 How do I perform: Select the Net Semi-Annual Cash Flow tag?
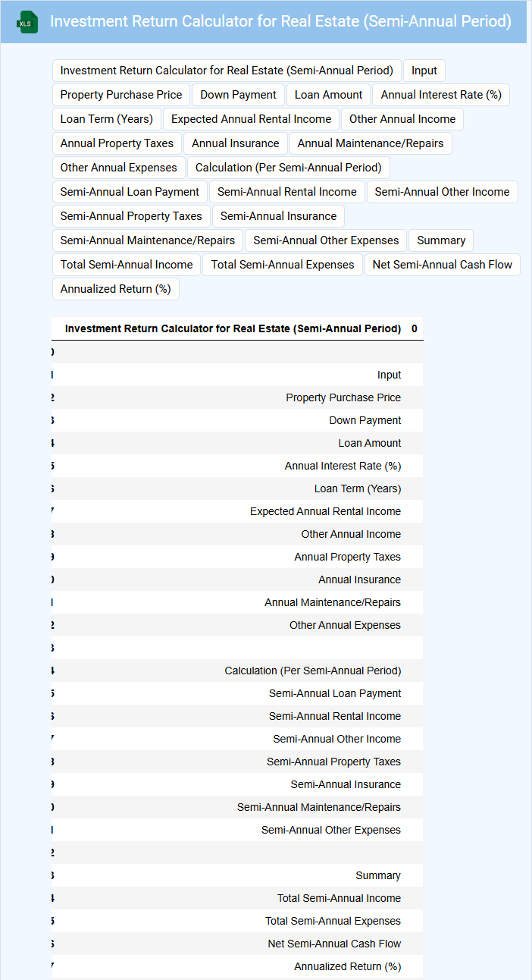click(443, 265)
